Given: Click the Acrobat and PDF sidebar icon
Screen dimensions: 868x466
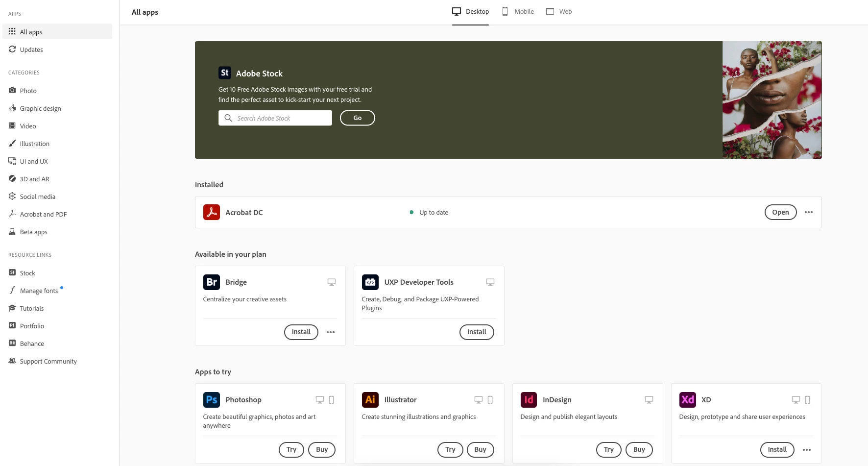Looking at the screenshot, I should tap(12, 214).
